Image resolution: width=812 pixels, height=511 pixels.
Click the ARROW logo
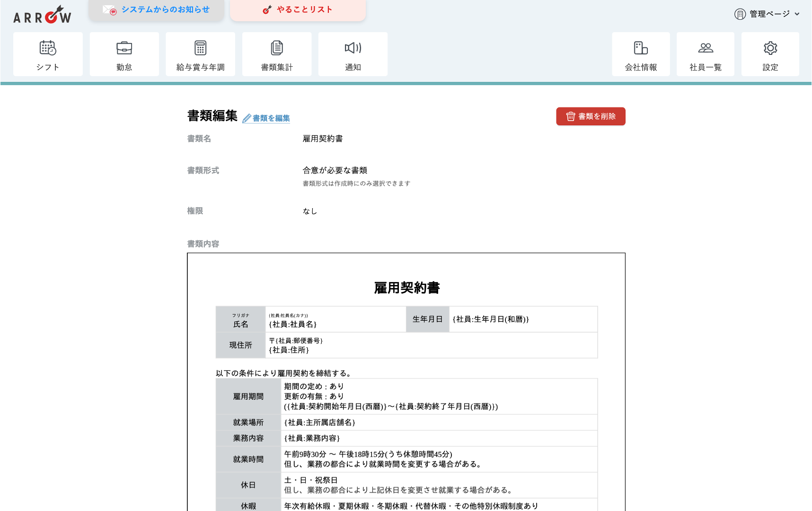(42, 15)
